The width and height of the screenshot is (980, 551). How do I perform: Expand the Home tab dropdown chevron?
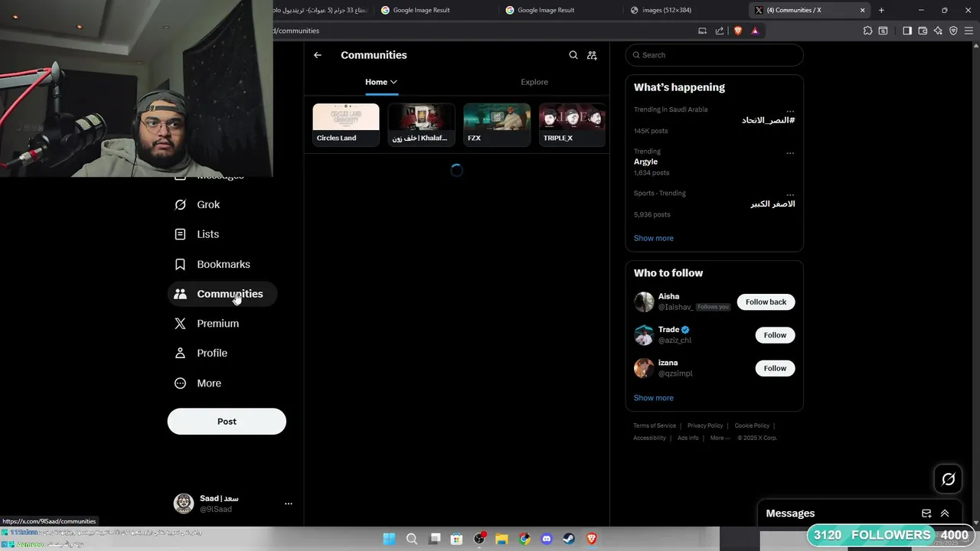394,82
